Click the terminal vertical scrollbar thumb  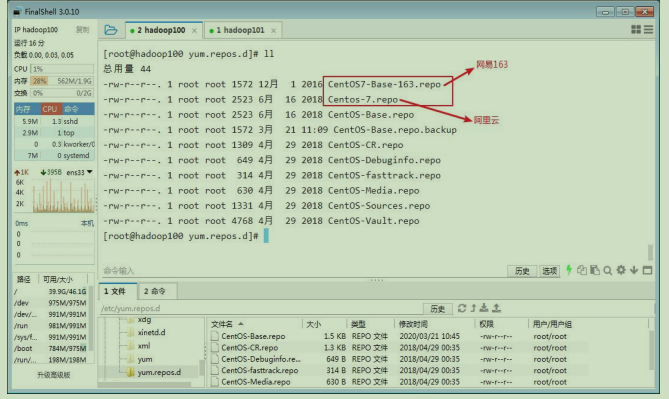tap(650, 252)
